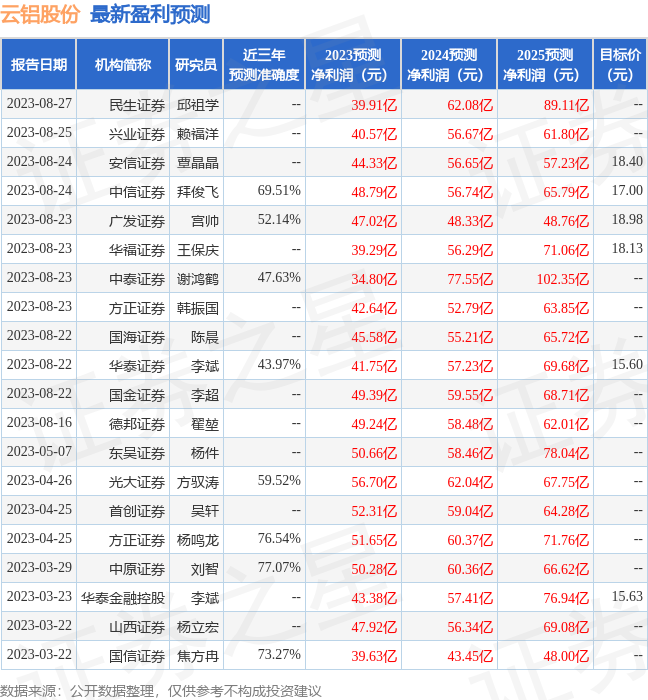Click the value 48.00亿
The width and height of the screenshot is (648, 700).
click(566, 656)
